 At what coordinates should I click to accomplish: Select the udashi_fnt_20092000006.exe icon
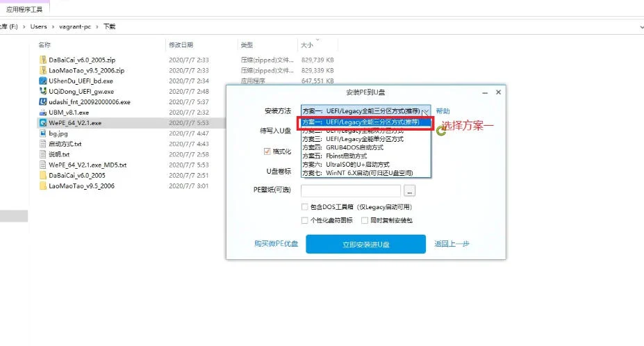tap(43, 101)
